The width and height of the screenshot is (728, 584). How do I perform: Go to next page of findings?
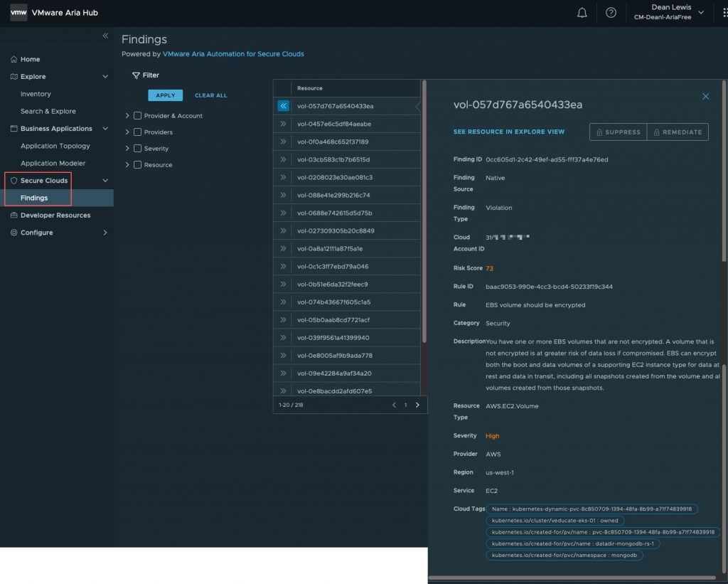(x=417, y=405)
